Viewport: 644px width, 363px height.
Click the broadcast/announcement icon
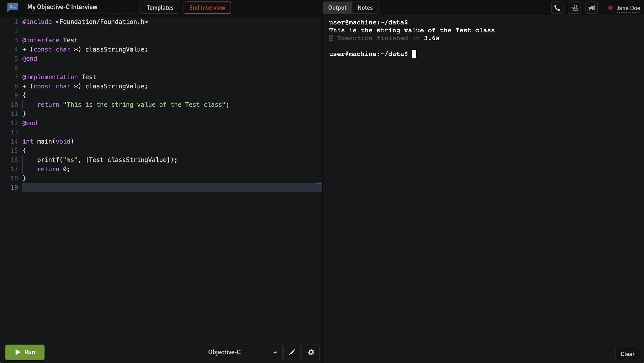pos(591,8)
